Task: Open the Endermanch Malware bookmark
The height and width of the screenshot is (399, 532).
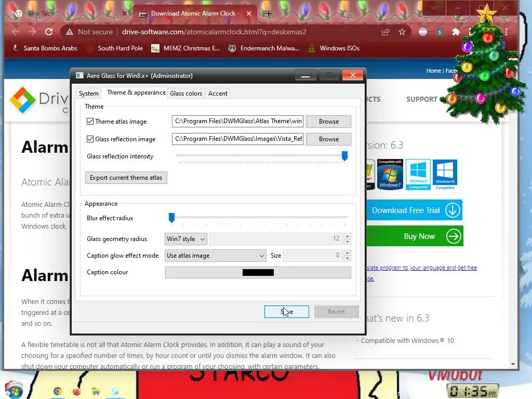Action: [263, 48]
